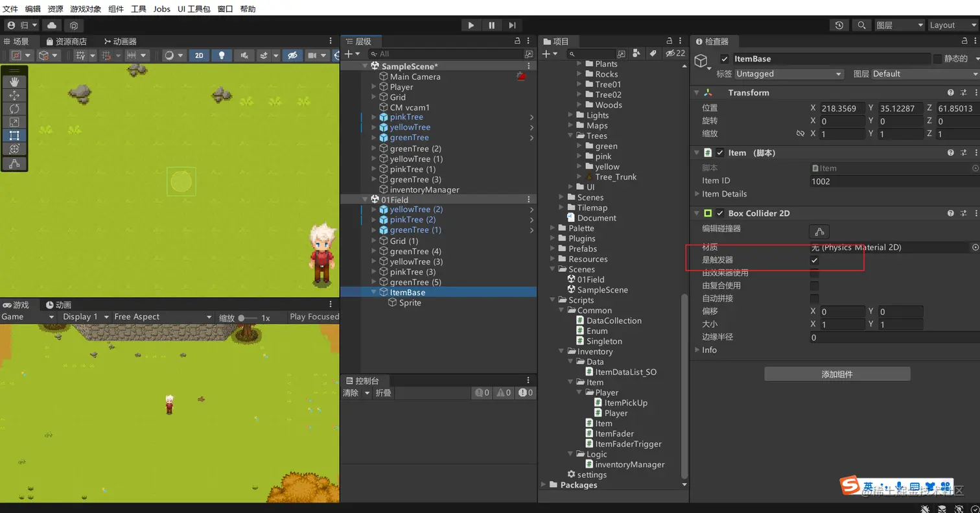Open the Default layer dropdown
The image size is (980, 513).
point(925,74)
